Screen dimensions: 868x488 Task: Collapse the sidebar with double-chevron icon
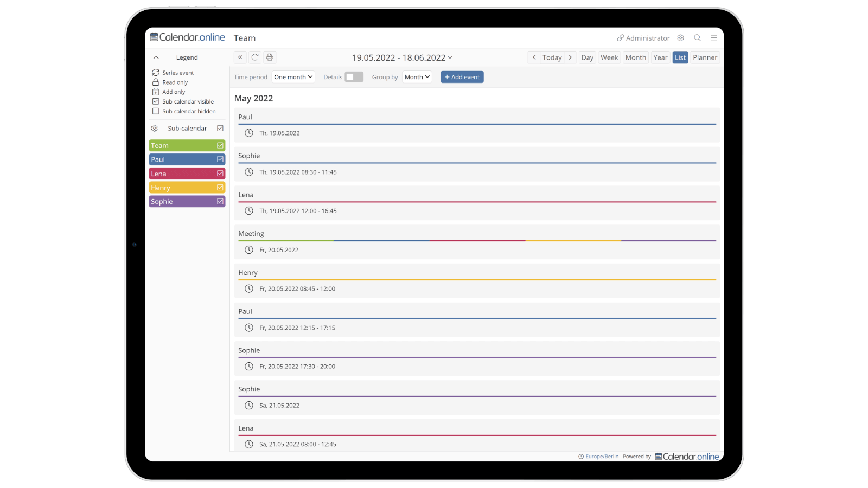tap(240, 57)
